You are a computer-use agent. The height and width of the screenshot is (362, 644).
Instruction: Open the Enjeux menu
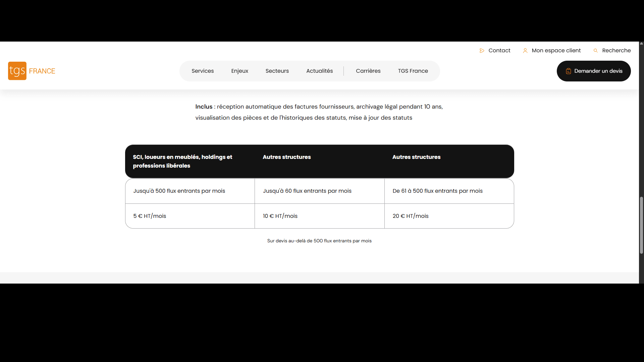[x=239, y=71]
